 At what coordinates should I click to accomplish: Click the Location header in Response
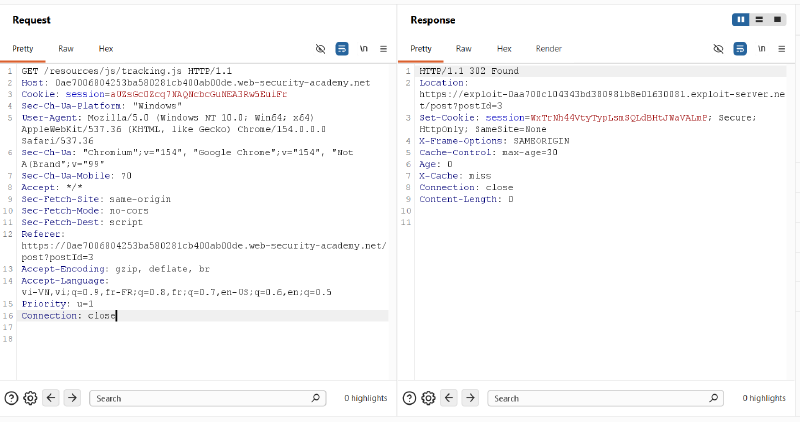(443, 83)
